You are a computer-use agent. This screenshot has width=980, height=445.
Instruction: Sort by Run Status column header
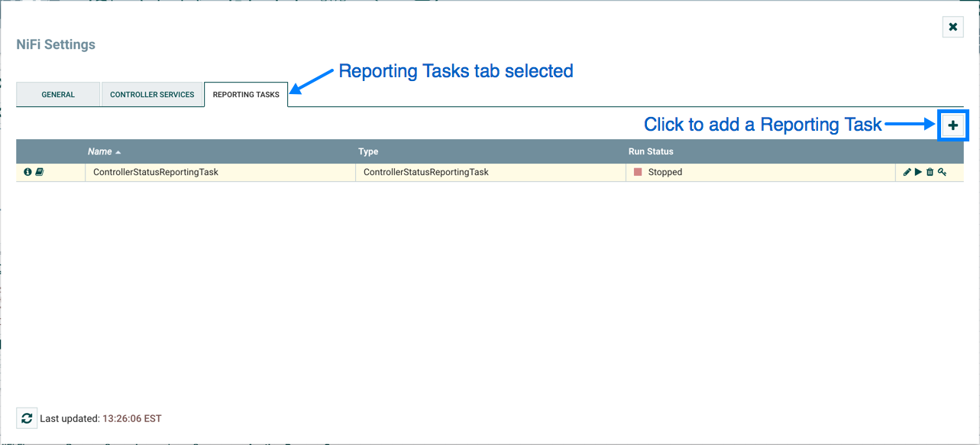point(760,151)
